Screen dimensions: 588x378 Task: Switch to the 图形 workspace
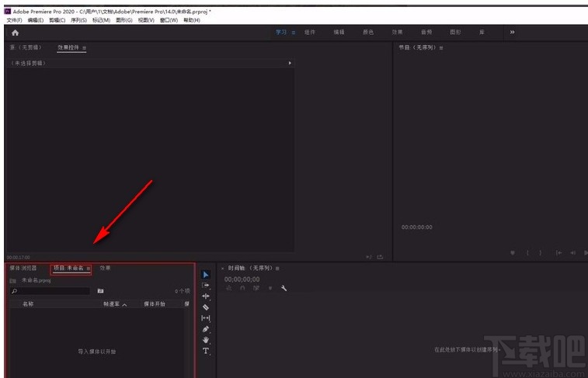[x=455, y=33]
